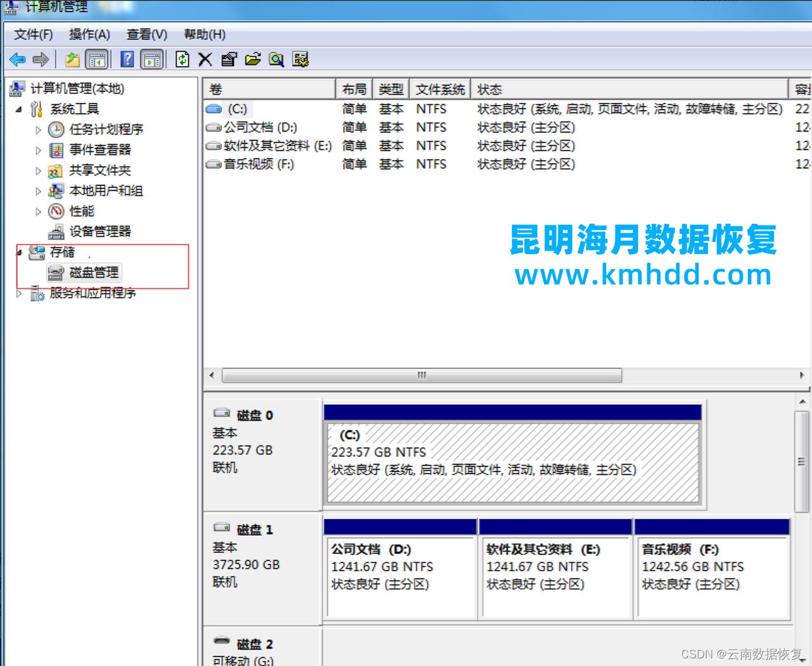Expand the 任务计划程序 node

[x=38, y=130]
